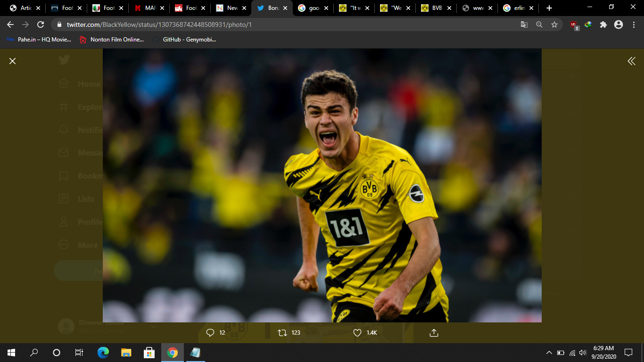Open the Chrome profile avatar

[619, 25]
